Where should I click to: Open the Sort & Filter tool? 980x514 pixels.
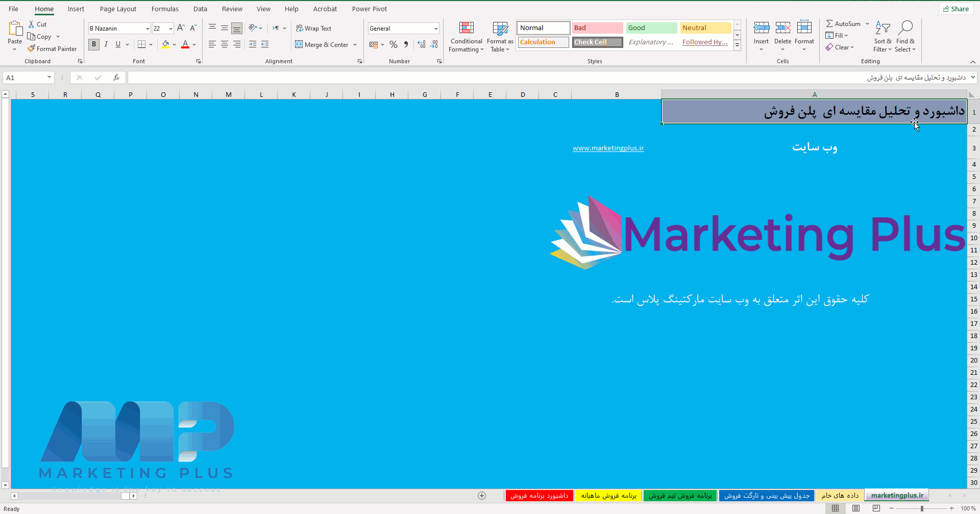tap(883, 36)
